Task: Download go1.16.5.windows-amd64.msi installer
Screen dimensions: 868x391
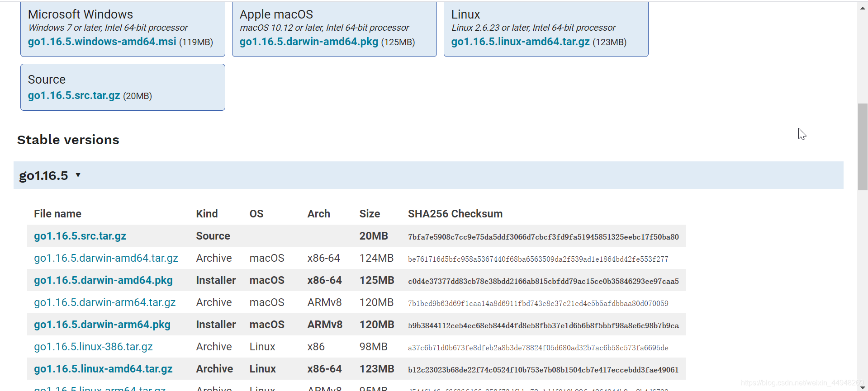Action: [x=102, y=42]
